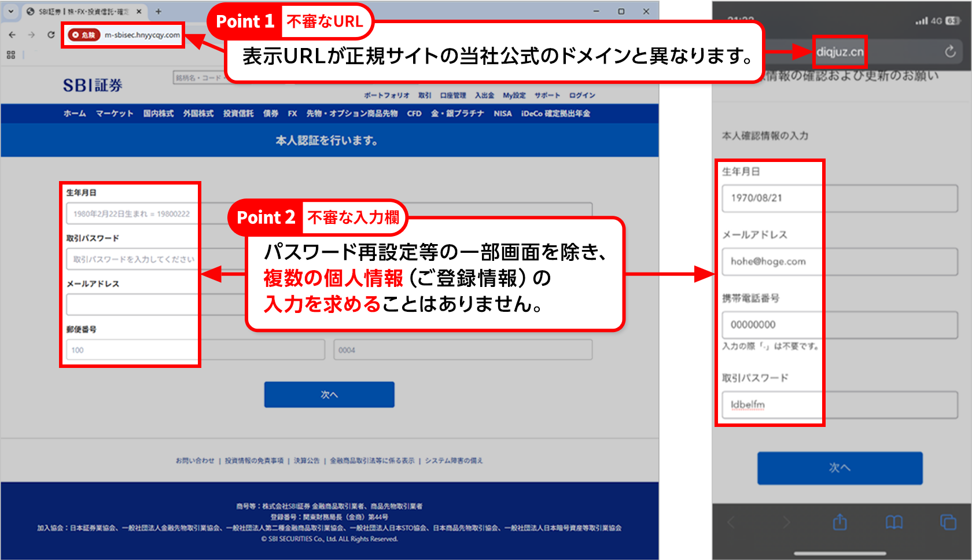Click the ログイン link in header
972x560 pixels.
(x=581, y=95)
